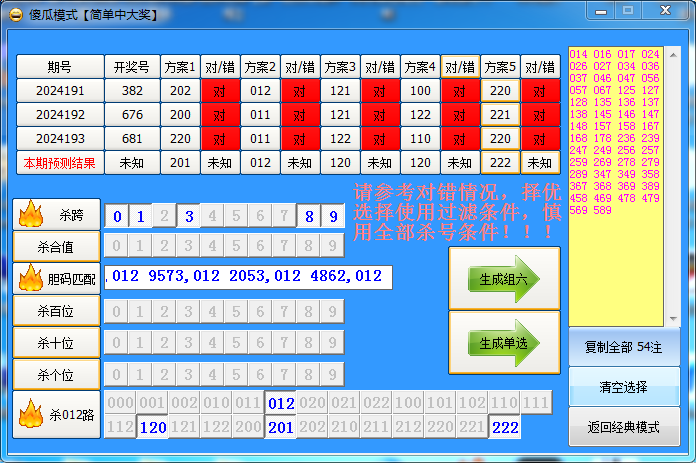Click the 382 draw number cell
The height and width of the screenshot is (463, 696).
pos(132,91)
